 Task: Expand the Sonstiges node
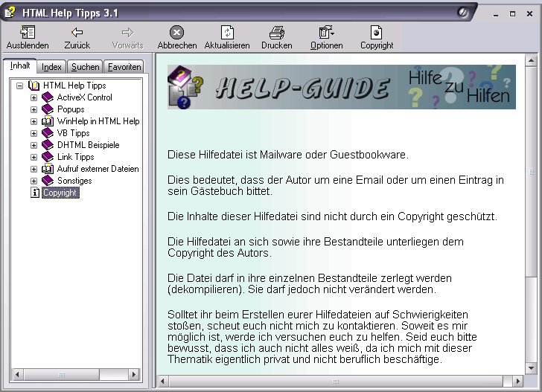pos(34,181)
